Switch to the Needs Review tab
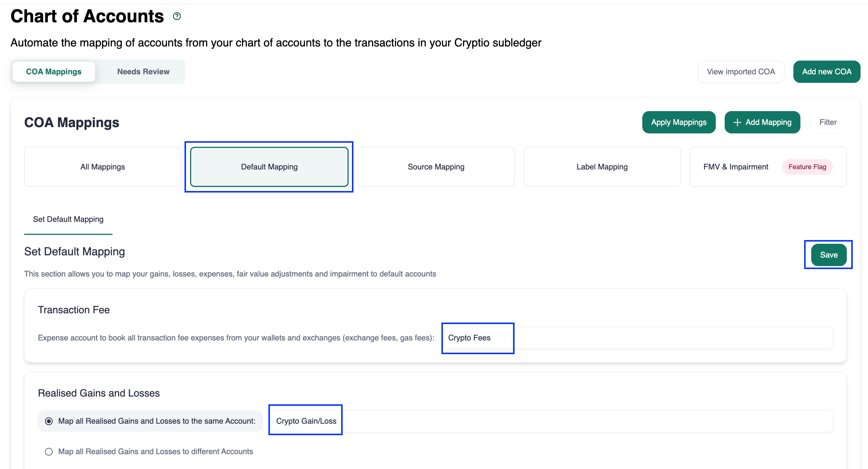 143,72
